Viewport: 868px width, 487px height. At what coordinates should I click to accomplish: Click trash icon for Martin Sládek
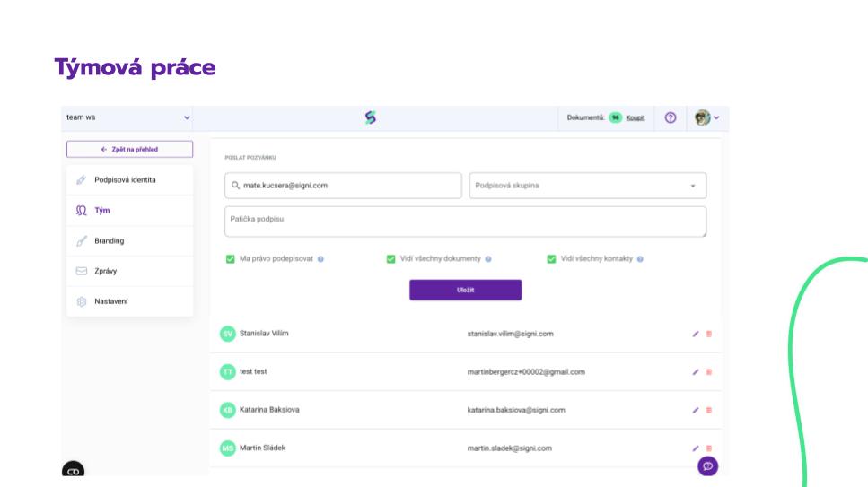[709, 448]
